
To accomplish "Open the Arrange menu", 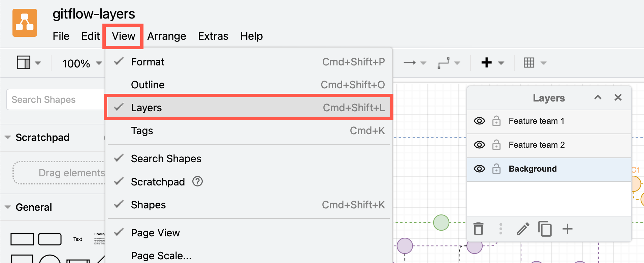I will pos(166,36).
